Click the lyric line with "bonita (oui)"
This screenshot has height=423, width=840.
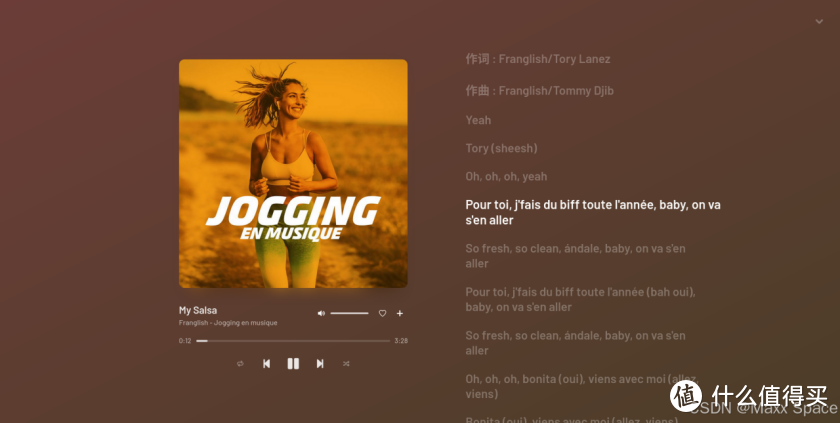coord(582,386)
